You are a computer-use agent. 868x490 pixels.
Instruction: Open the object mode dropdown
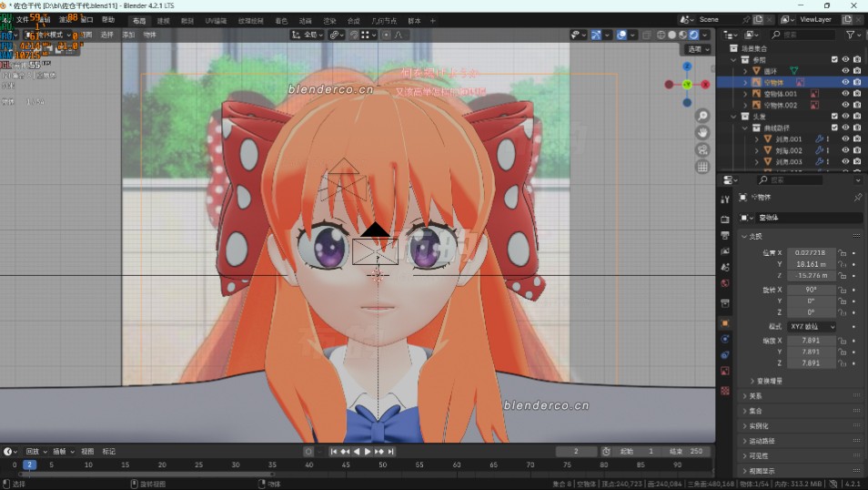(48, 35)
